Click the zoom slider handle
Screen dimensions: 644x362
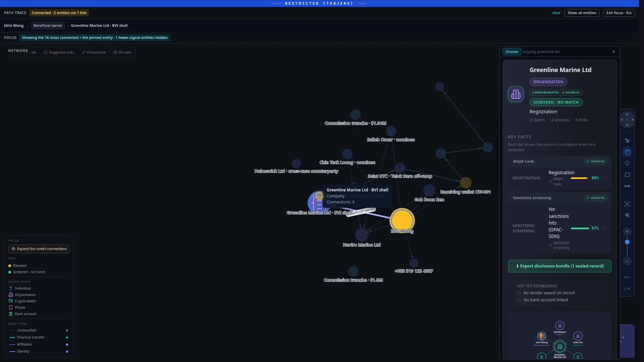627,242
